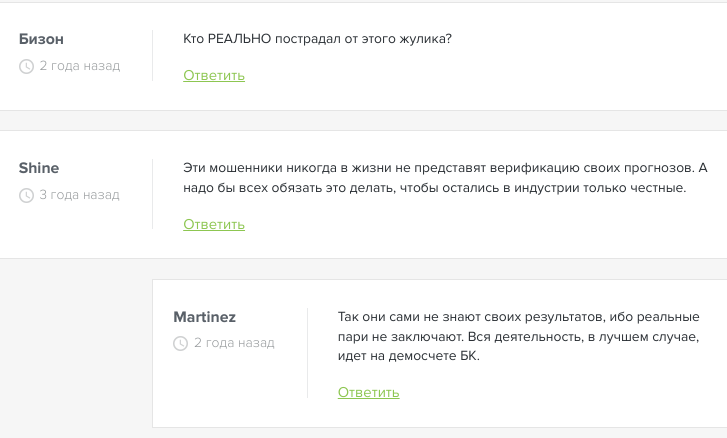The image size is (727, 438).
Task: Click Shine's comment line starting "надо бы всех"
Action: [434, 188]
